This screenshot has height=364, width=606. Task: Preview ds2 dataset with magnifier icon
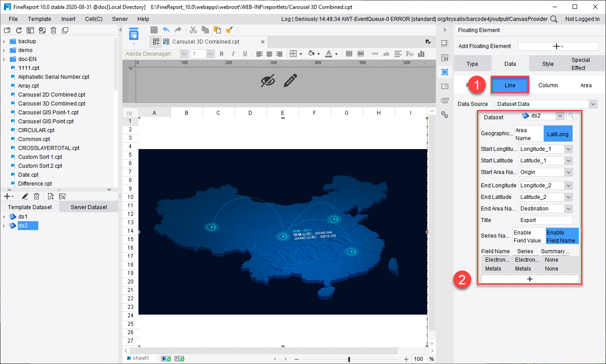coord(571,116)
